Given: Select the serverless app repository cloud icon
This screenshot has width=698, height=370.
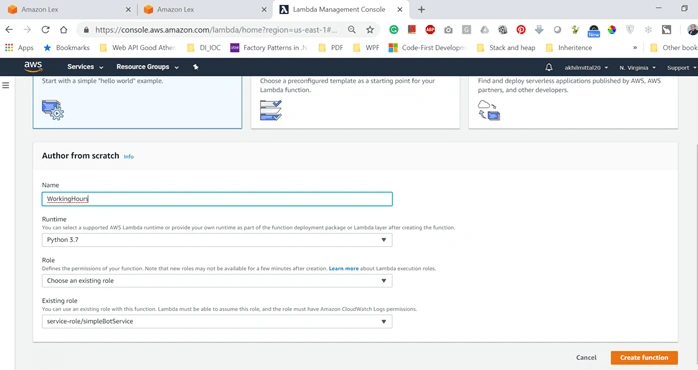Looking at the screenshot, I should tap(489, 110).
